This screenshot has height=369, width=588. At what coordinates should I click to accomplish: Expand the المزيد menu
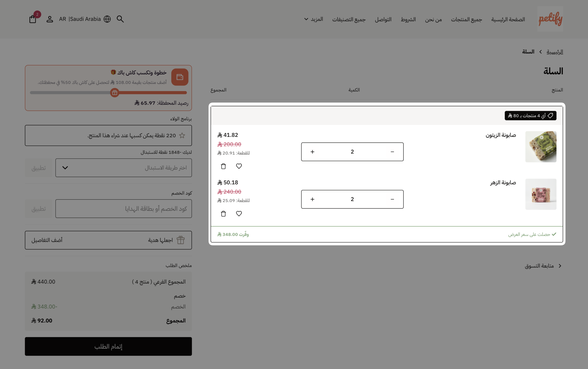[314, 19]
